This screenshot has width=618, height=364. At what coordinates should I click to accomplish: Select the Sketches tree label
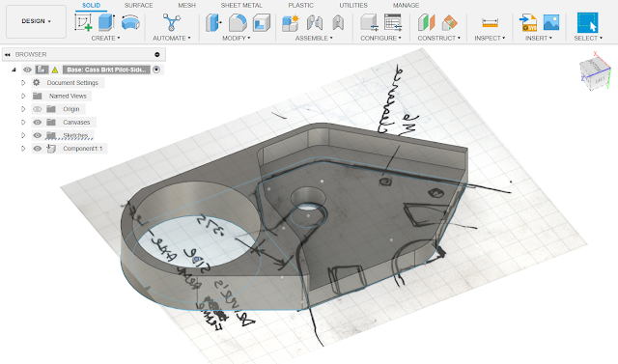[x=75, y=135]
